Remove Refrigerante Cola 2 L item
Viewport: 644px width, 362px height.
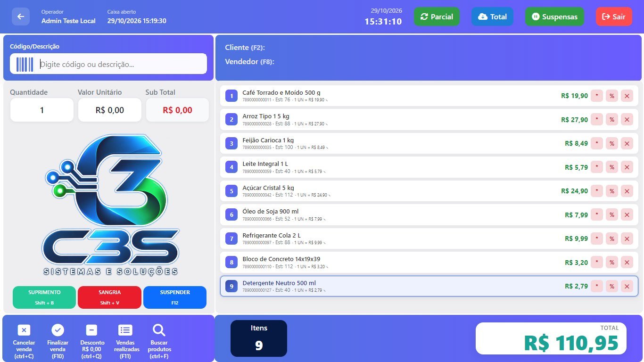pyautogui.click(x=627, y=239)
